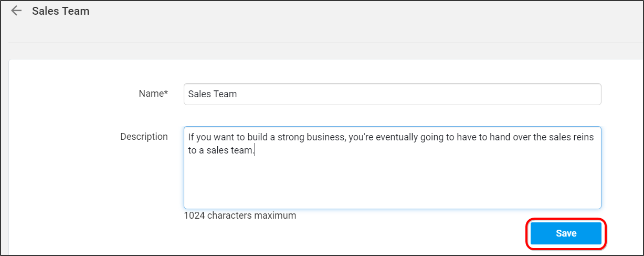Click the phrase "you're" in the description
The height and width of the screenshot is (256, 644).
coord(361,137)
